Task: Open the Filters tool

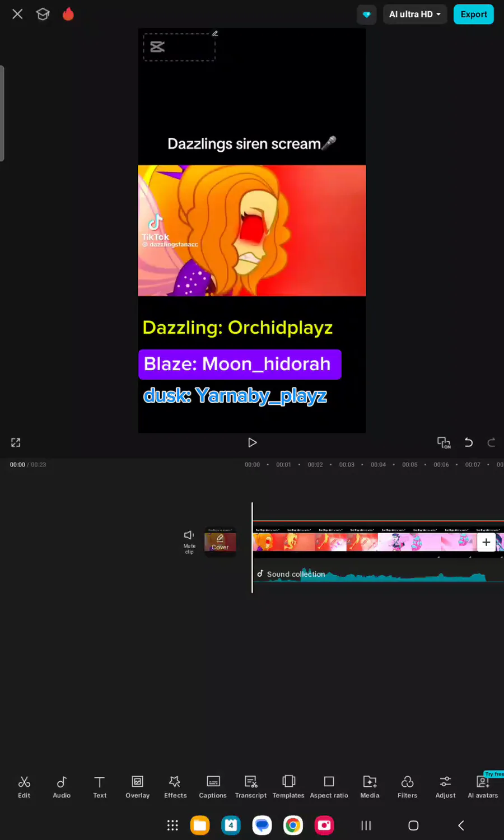Action: tap(408, 786)
